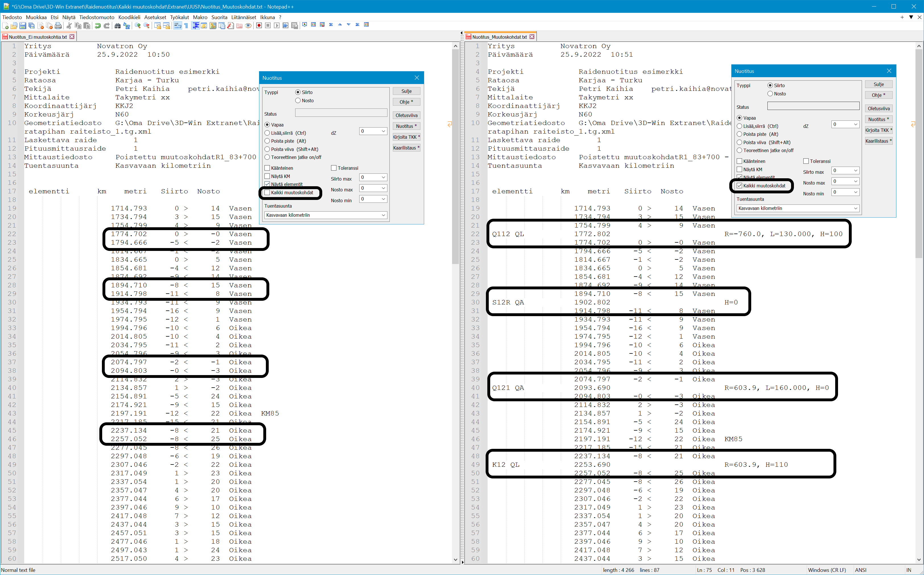Open the Replace toolbar icon
The height and width of the screenshot is (575, 924).
point(127,25)
